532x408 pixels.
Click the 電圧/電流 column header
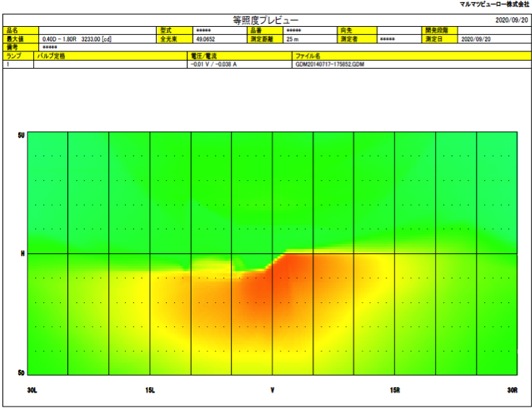pyautogui.click(x=204, y=56)
